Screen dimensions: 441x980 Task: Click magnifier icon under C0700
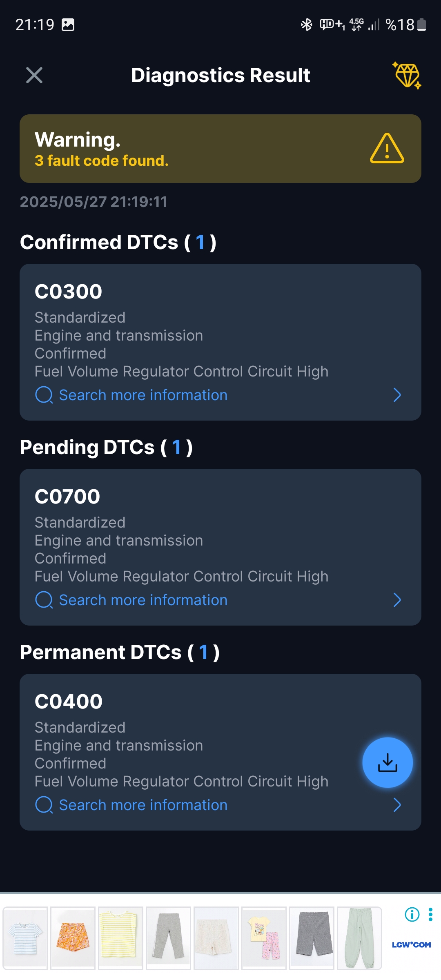click(44, 600)
